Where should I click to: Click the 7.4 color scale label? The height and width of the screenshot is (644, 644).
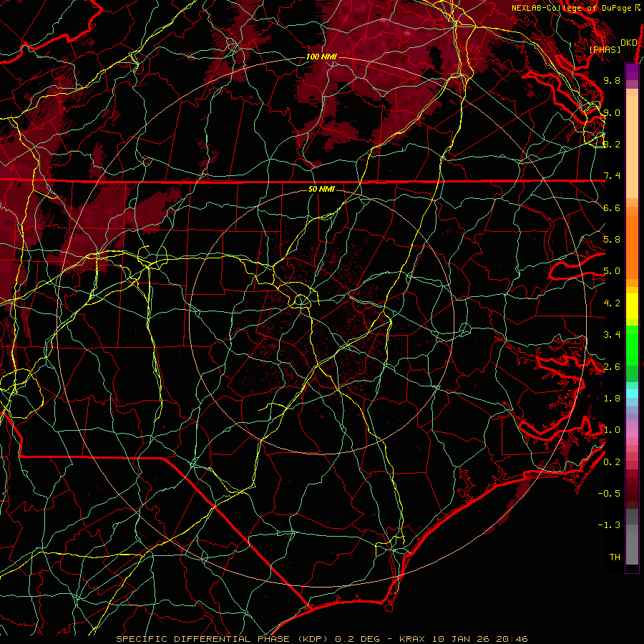coord(612,176)
